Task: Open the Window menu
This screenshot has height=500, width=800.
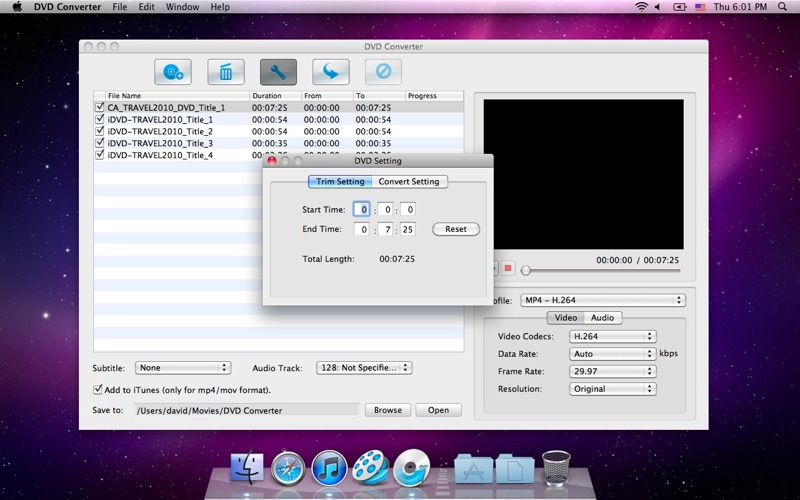Action: coord(182,7)
